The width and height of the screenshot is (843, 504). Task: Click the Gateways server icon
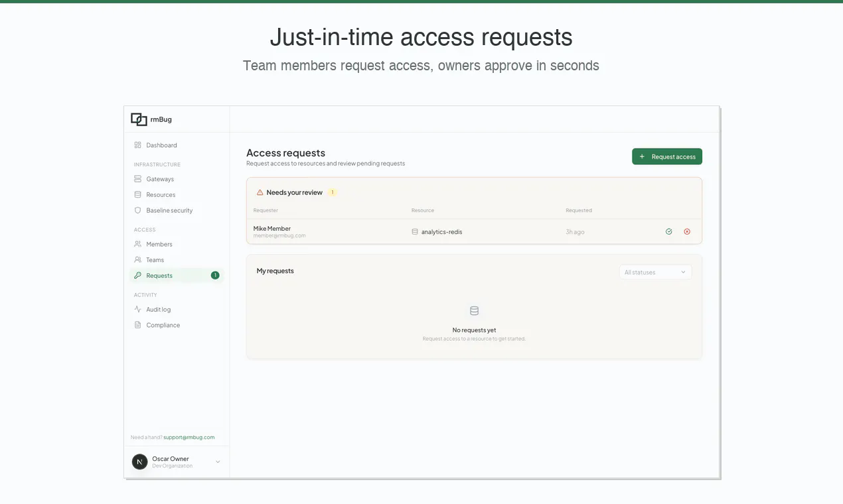(137, 178)
